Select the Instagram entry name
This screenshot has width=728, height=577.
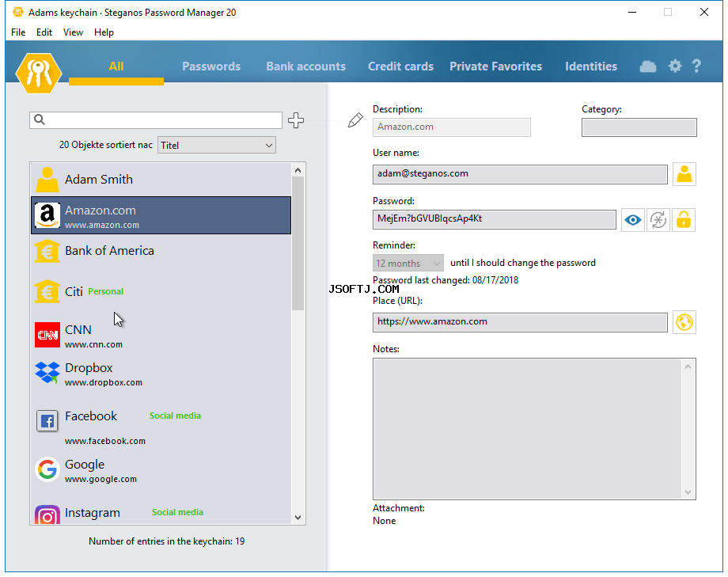pyautogui.click(x=93, y=513)
